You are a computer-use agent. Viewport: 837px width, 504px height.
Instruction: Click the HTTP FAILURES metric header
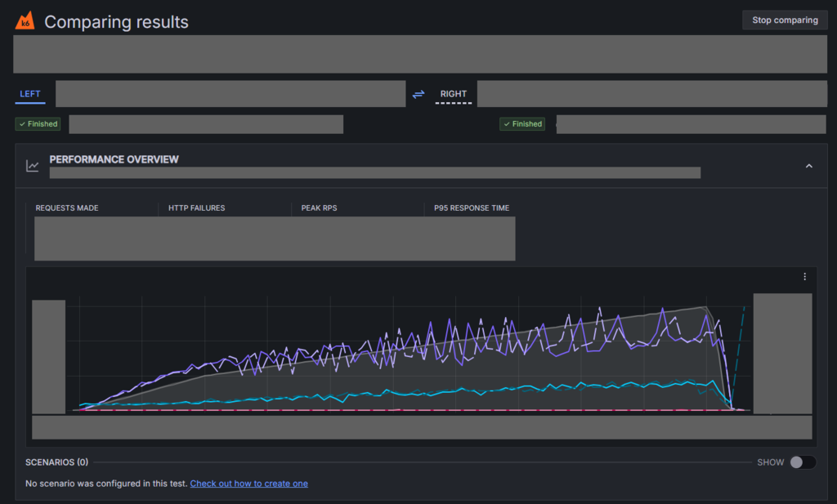[196, 208]
